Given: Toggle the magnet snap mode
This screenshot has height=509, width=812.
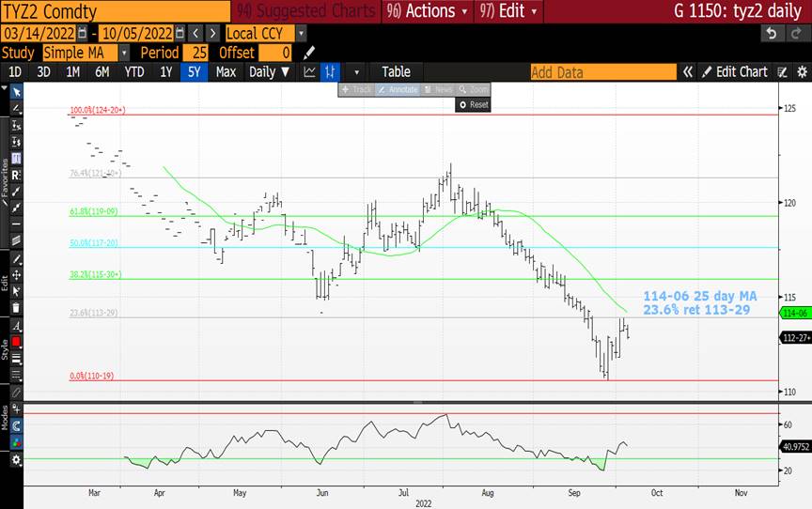Looking at the screenshot, I should tap(17, 426).
